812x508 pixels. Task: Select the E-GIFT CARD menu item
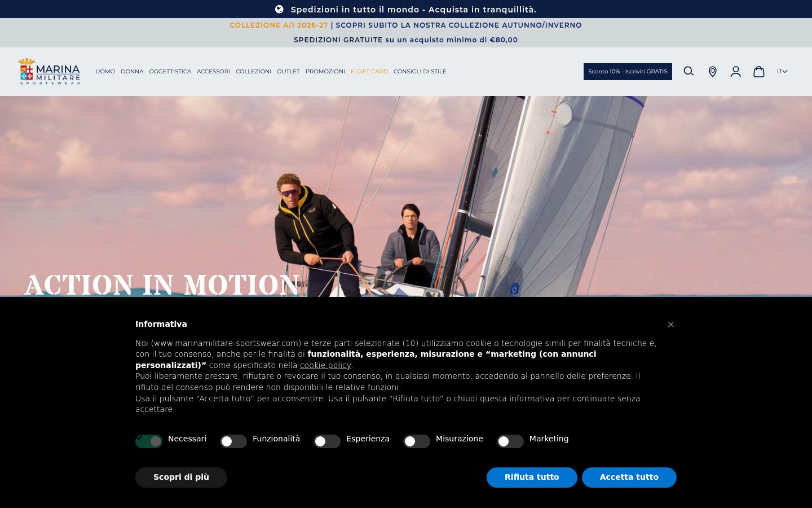[x=369, y=72]
